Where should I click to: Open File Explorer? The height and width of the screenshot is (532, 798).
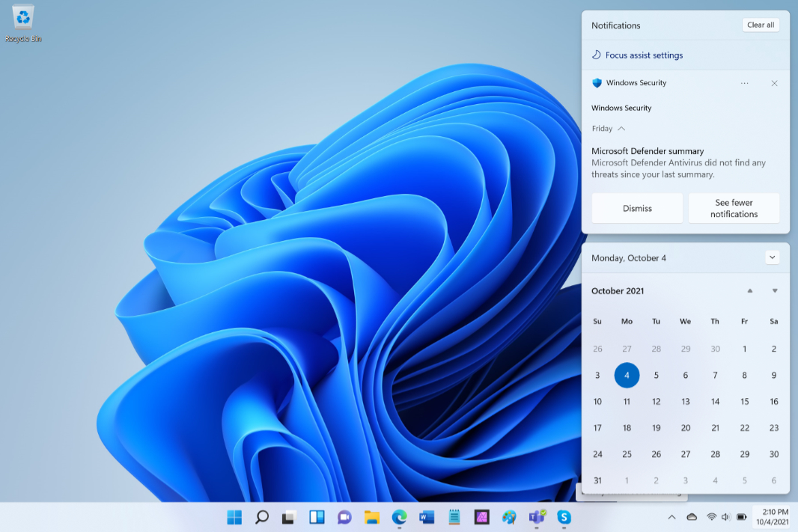click(x=371, y=517)
